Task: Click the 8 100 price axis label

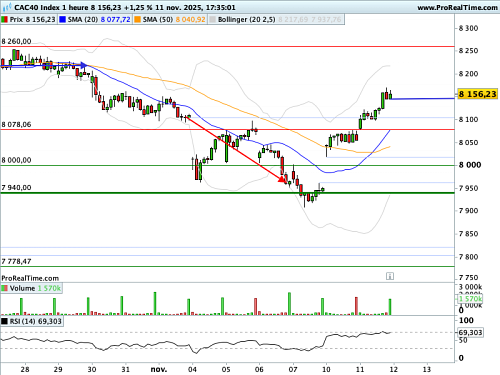Action: [468, 119]
